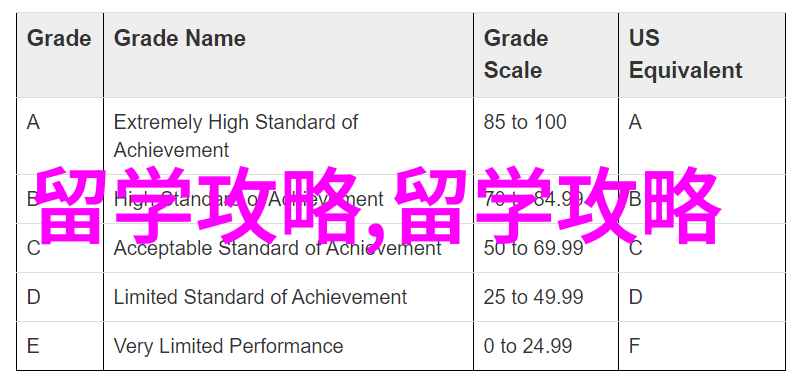Click the US Equivalent A cell
This screenshot has width=804, height=391.
702,136
